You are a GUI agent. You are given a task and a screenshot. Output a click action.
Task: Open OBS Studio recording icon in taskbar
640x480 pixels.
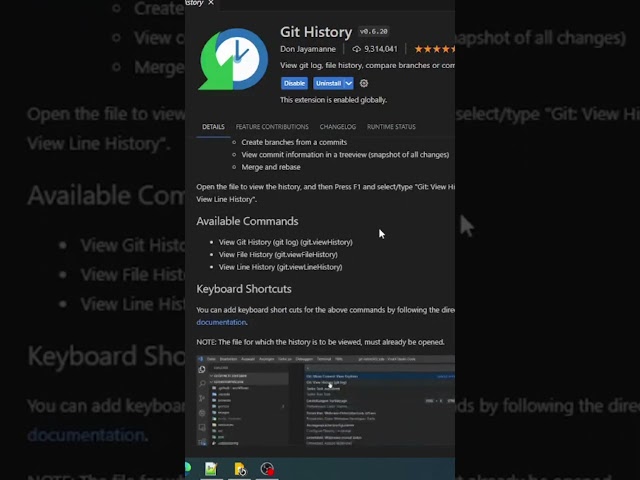(x=267, y=469)
